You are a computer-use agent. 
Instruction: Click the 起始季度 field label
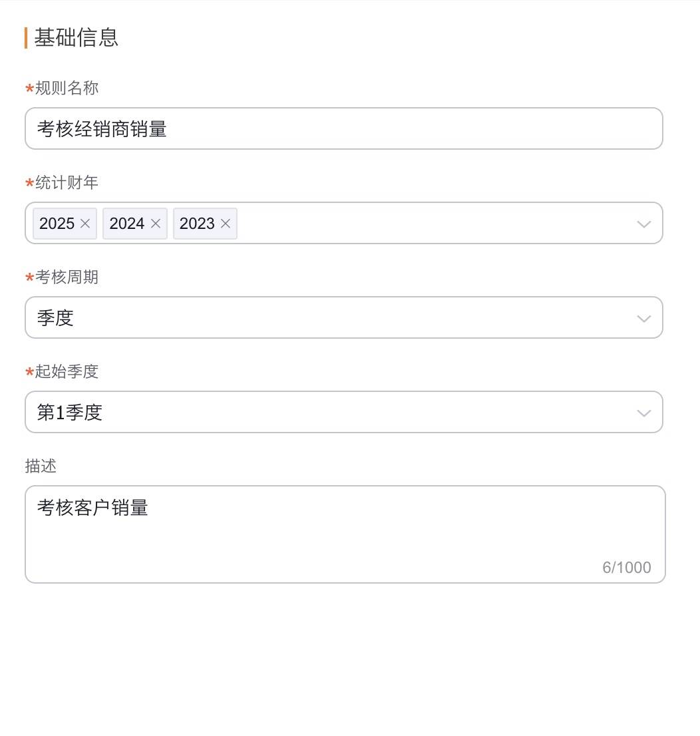tap(67, 371)
